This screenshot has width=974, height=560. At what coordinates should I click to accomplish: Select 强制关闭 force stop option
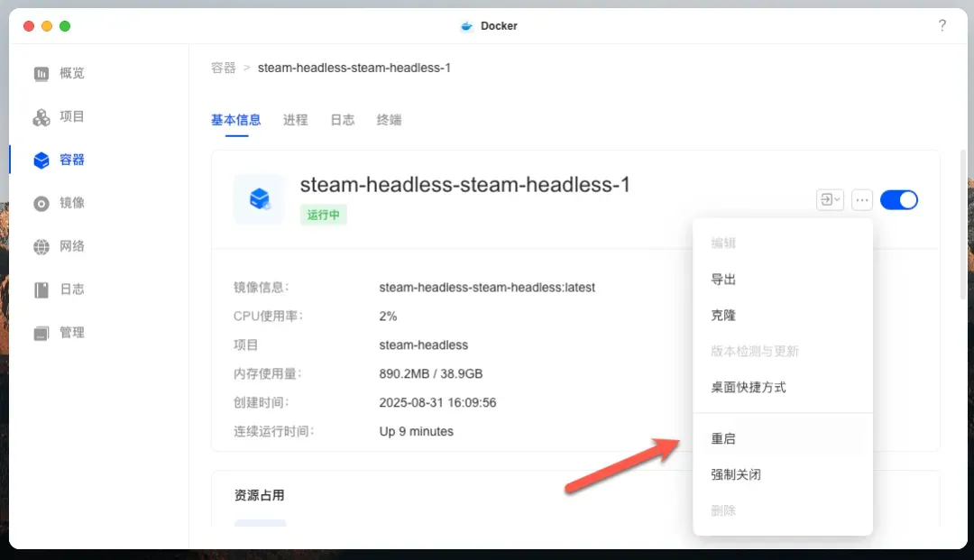(x=736, y=474)
